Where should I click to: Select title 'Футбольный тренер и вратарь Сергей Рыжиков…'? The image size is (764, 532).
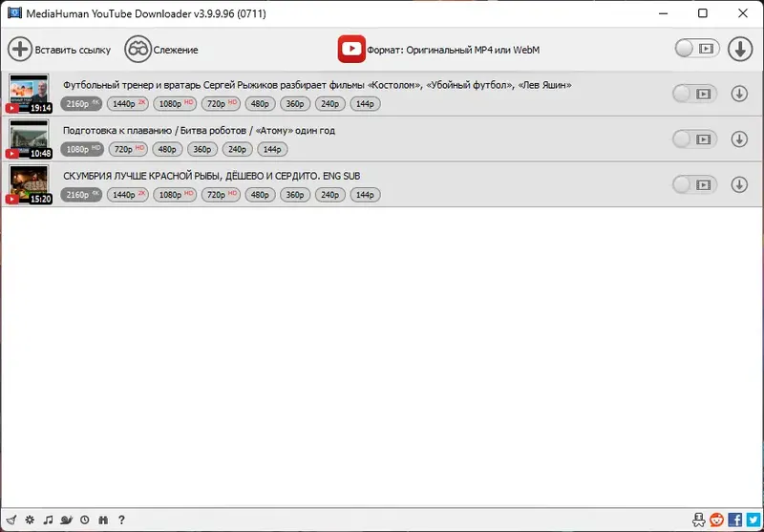pyautogui.click(x=317, y=85)
